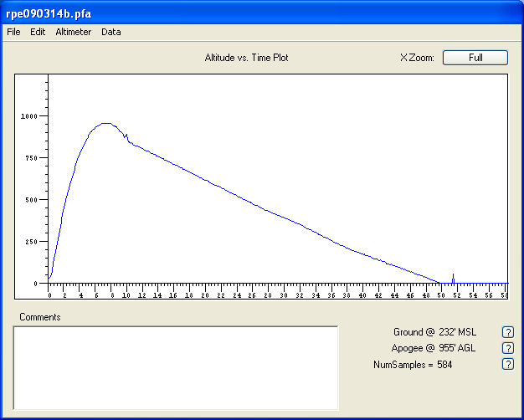Minimize the rpe090314b.pfa window
This screenshot has height=420, width=524.
tap(473, 13)
